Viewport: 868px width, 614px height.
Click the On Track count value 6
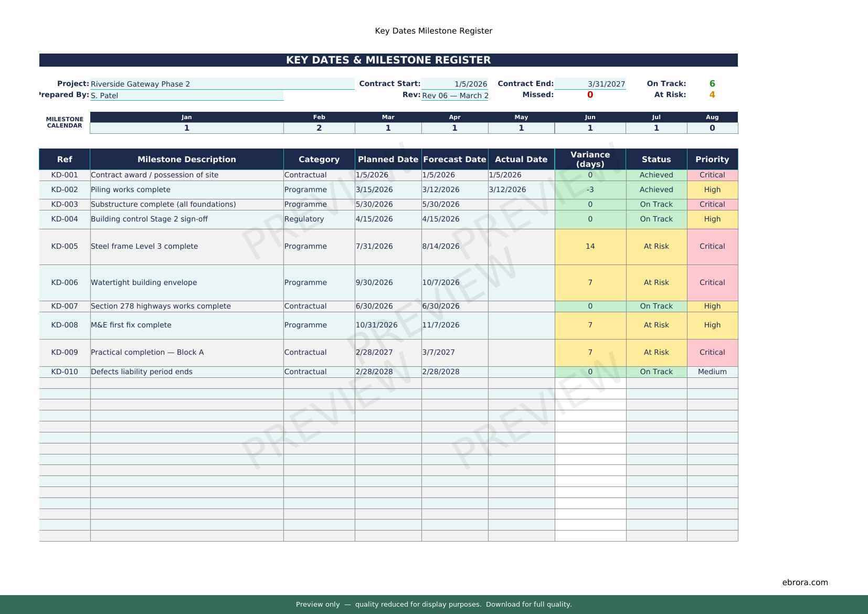click(x=712, y=84)
